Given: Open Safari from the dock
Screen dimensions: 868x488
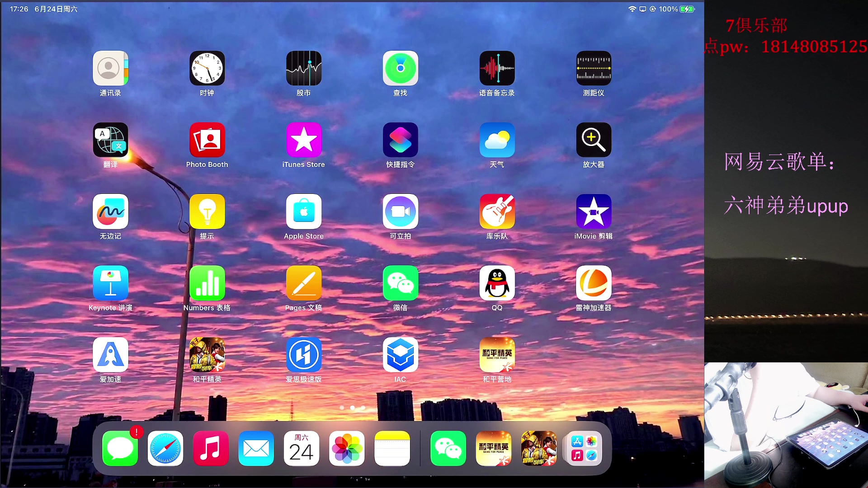Looking at the screenshot, I should pos(165,448).
